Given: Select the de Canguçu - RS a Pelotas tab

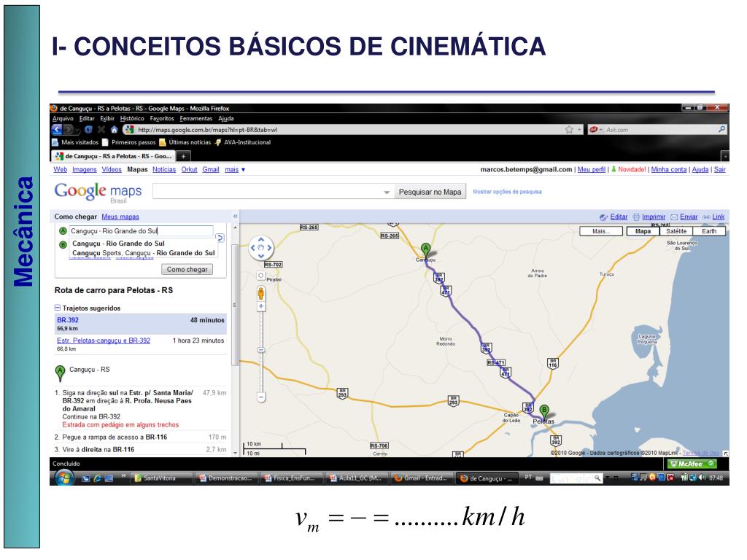Looking at the screenshot, I should (x=113, y=156).
